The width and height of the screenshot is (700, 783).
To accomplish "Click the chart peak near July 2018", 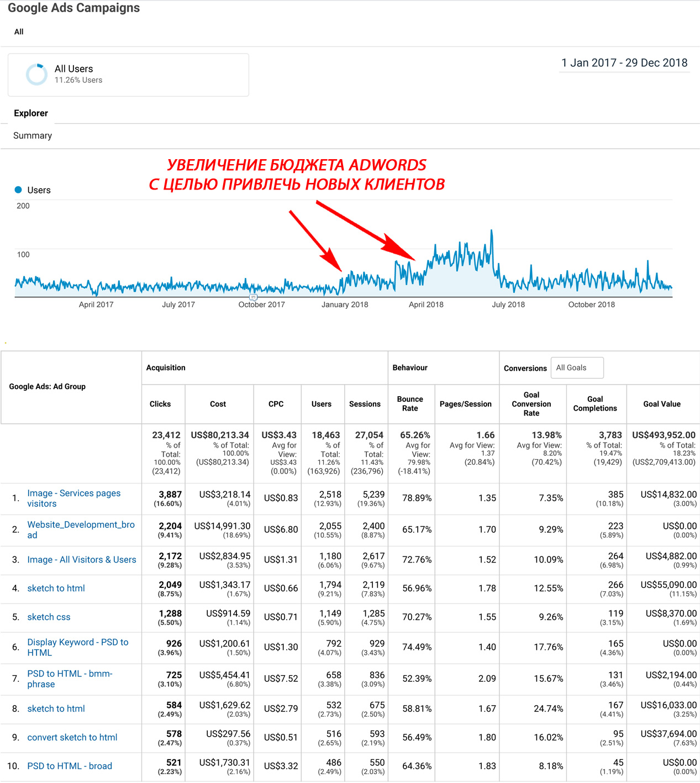I will 492,231.
